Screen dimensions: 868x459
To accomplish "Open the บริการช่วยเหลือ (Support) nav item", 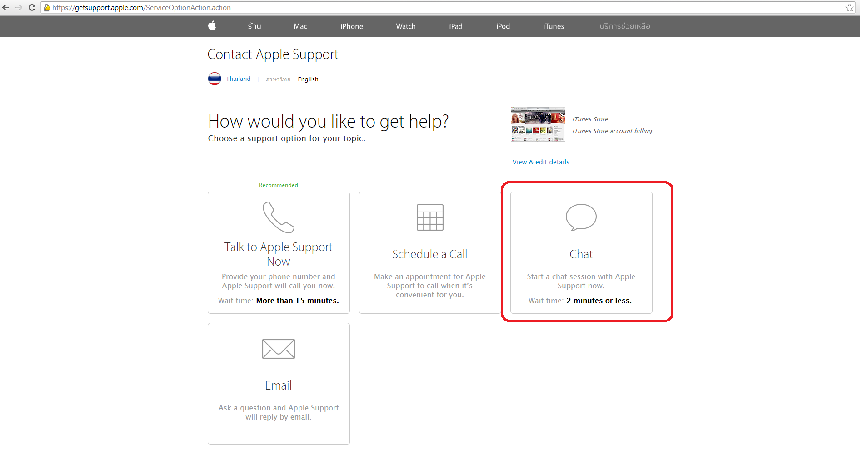I will click(x=625, y=26).
